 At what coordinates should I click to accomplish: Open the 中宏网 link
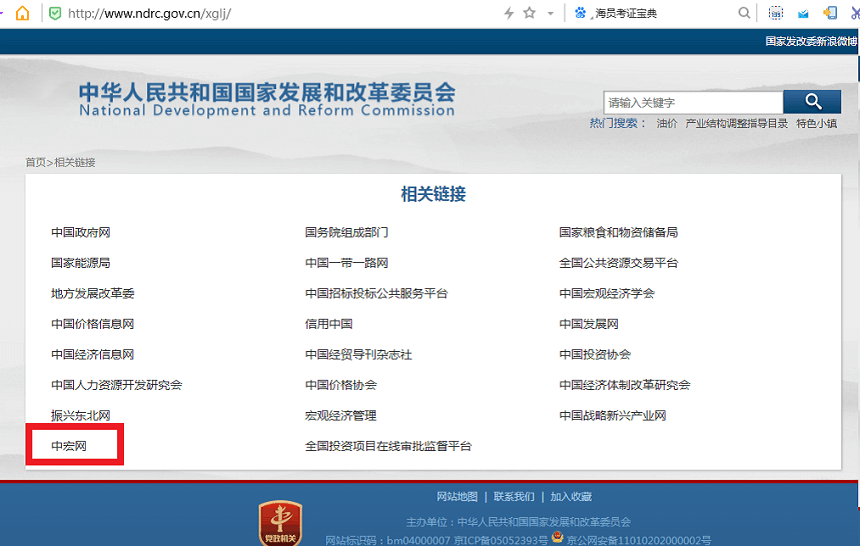tap(69, 446)
